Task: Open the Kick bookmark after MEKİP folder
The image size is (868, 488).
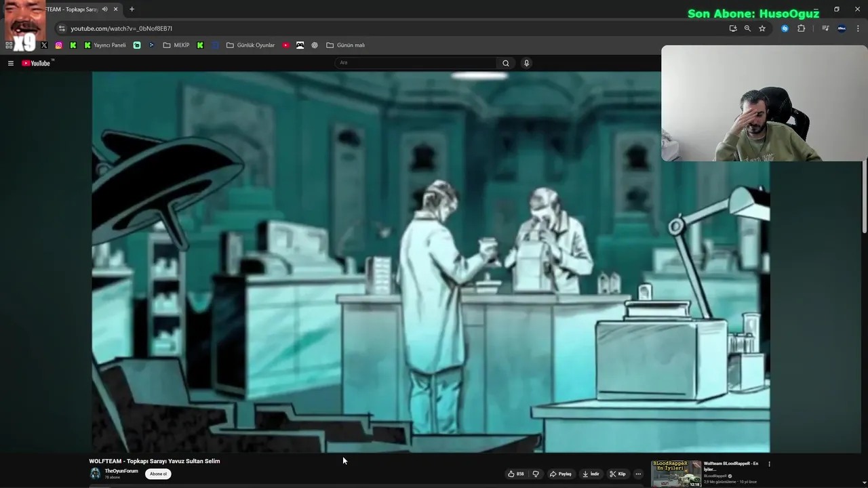Action: 200,45
